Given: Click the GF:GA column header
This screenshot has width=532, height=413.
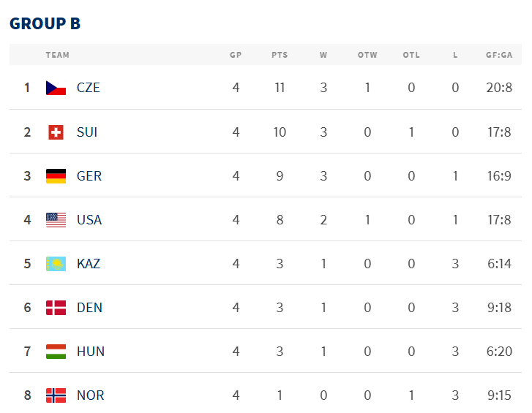Looking at the screenshot, I should tap(499, 55).
